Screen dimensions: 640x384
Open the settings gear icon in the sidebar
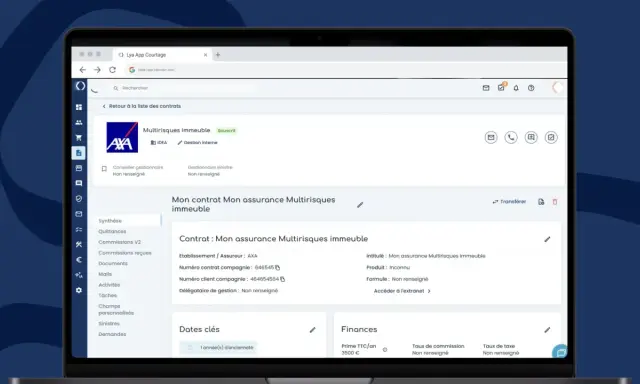[79, 290]
